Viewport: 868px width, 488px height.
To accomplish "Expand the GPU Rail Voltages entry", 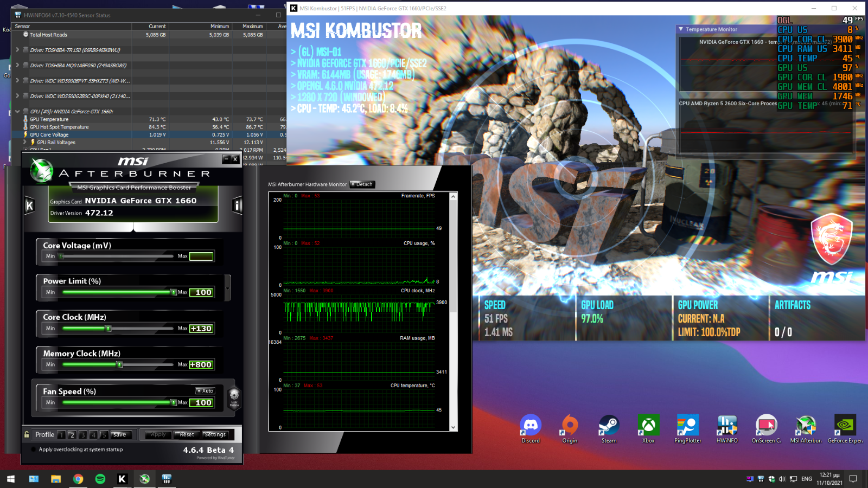I will coord(25,142).
